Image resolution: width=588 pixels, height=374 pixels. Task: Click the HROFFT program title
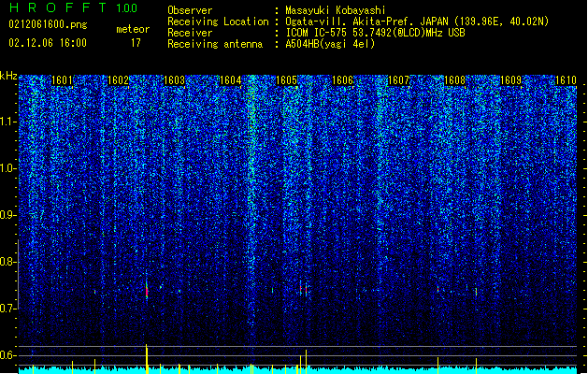click(x=58, y=7)
